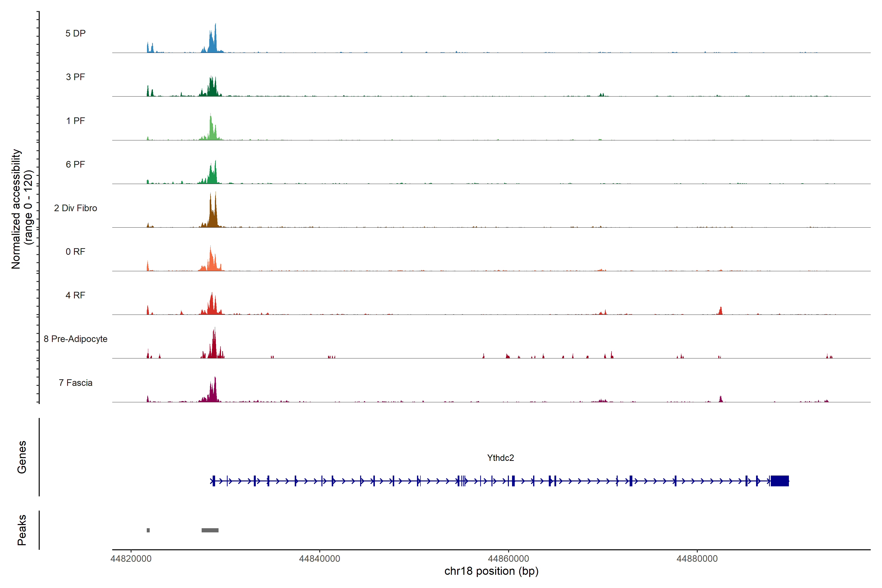Click the 7 Fascia track label
Image resolution: width=882 pixels, height=588 pixels.
pos(75,383)
